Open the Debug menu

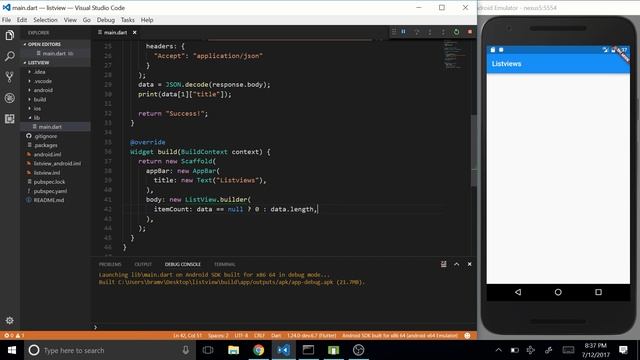[x=105, y=20]
